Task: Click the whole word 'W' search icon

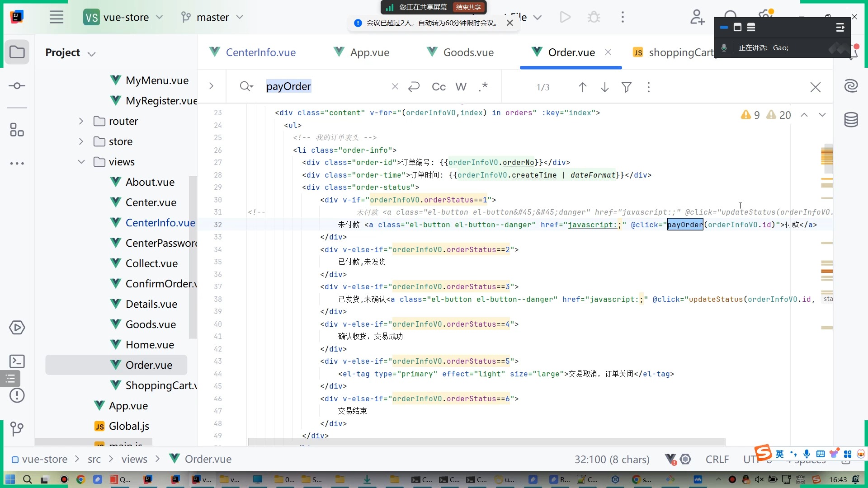Action: tap(462, 87)
